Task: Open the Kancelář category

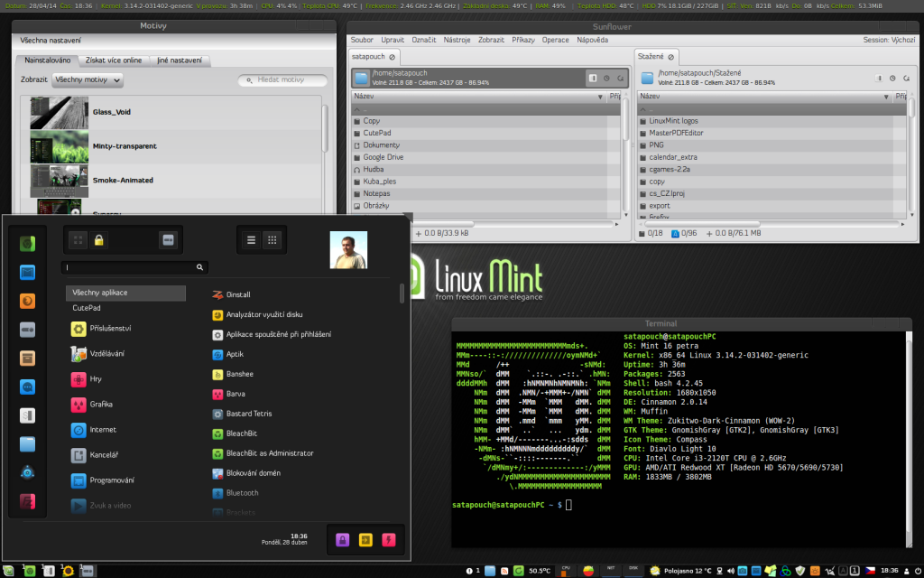Action: 94,455
